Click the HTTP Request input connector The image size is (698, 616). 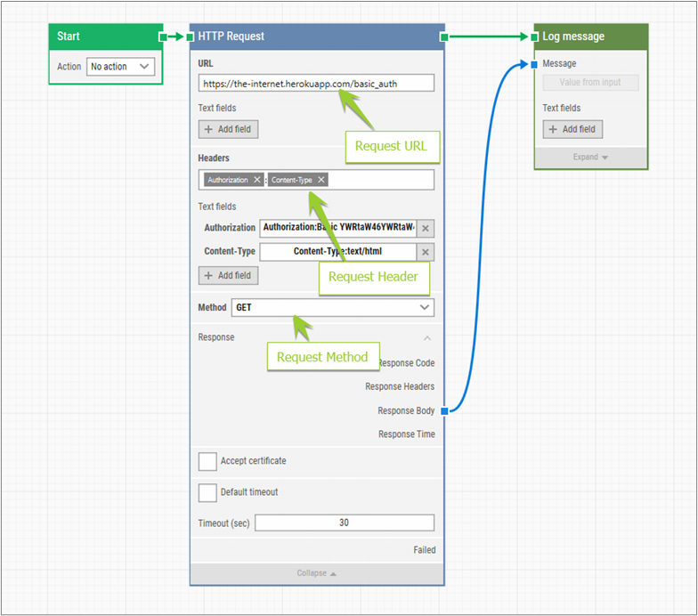(x=190, y=36)
